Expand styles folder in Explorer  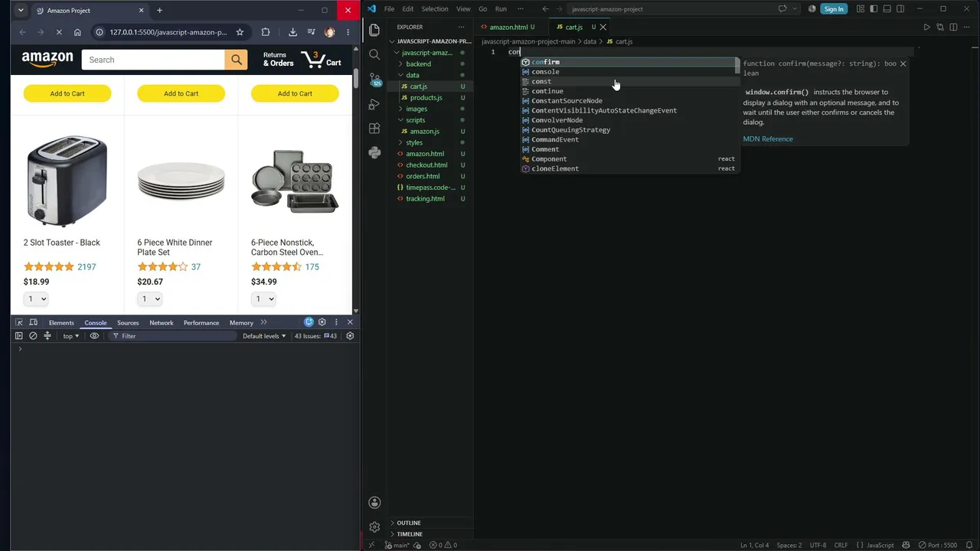[414, 142]
